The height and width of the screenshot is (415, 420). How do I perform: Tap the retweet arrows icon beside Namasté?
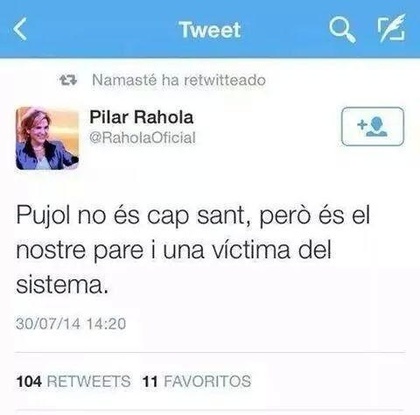click(x=68, y=80)
